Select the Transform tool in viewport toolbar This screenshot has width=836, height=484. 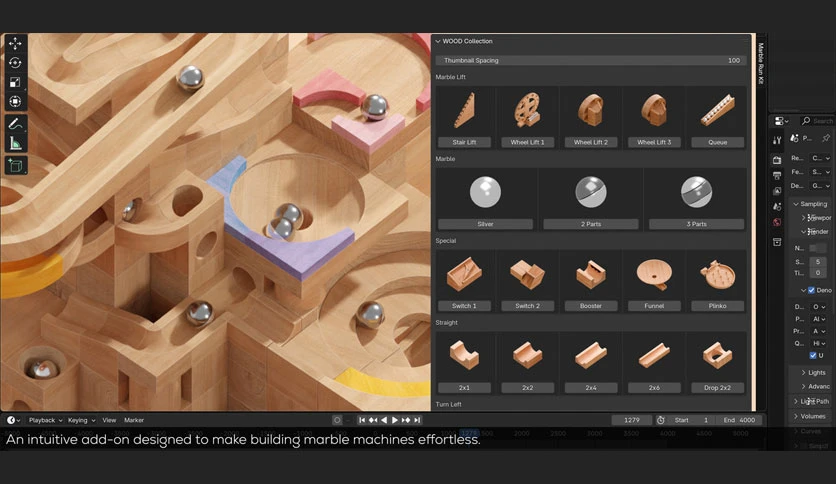(15, 101)
